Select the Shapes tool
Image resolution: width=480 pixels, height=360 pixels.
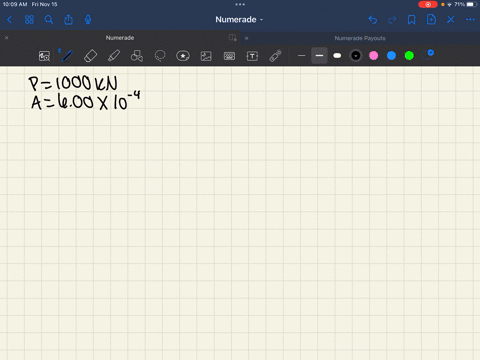(137, 56)
